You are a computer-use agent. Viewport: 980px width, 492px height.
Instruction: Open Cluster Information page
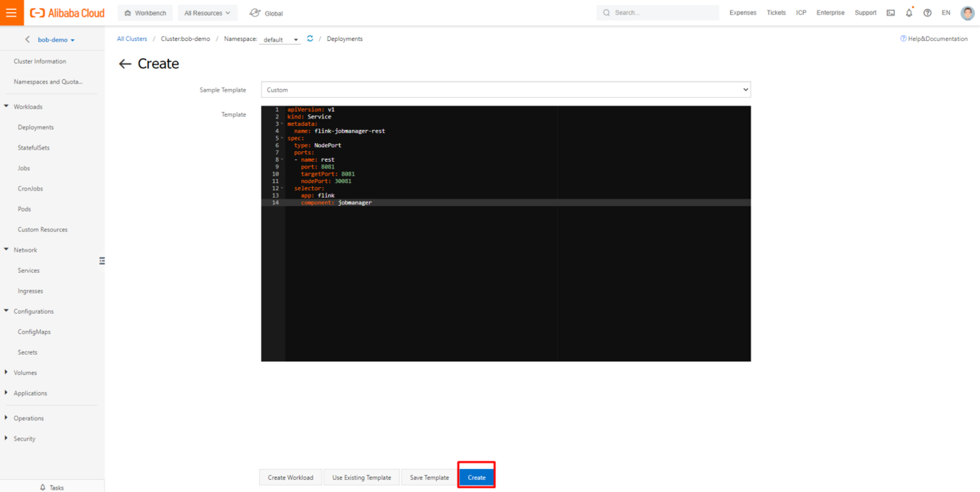click(40, 61)
